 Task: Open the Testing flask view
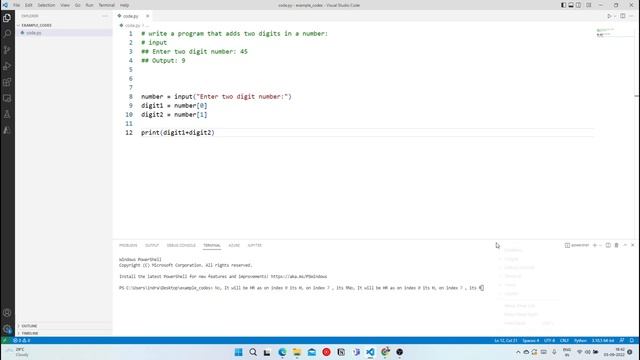(x=7, y=114)
